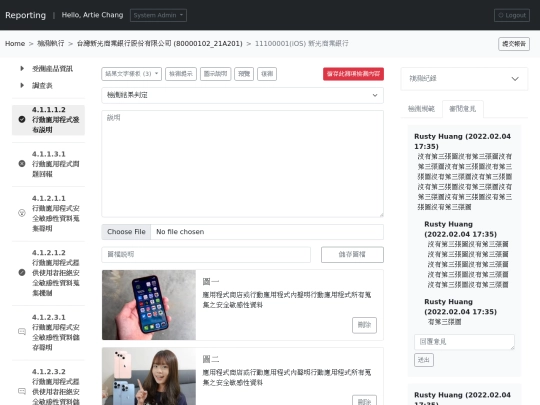Viewport: 540px width, 405px height.
Task: Click the 預覽 button
Action: 244,74
